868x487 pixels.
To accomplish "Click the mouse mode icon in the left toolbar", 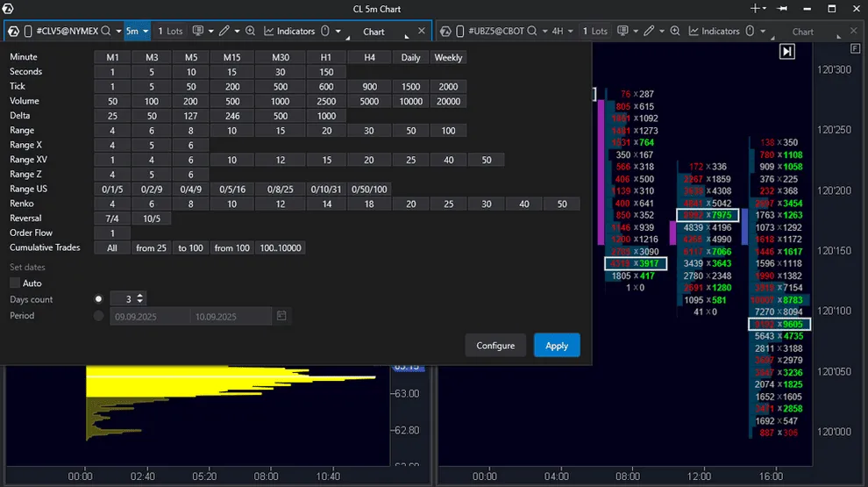I will 325,31.
